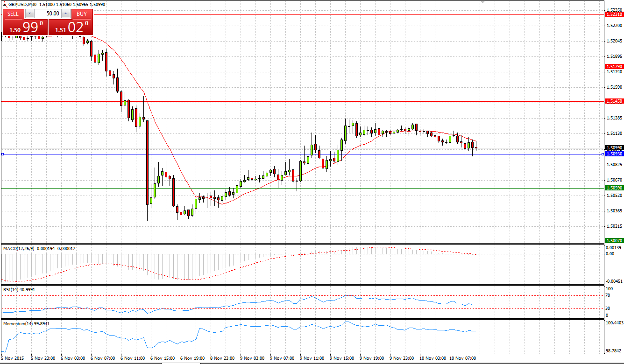This screenshot has width=624, height=364.
Task: Select the green 1.50070 level label
Action: pos(614,241)
